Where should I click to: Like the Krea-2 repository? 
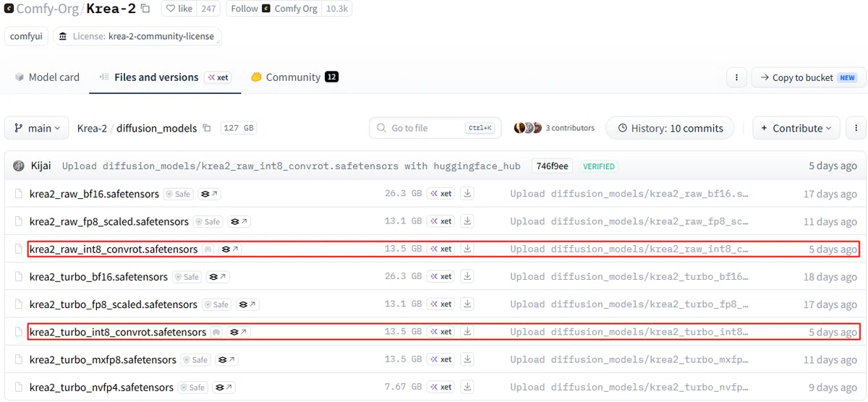[x=179, y=9]
